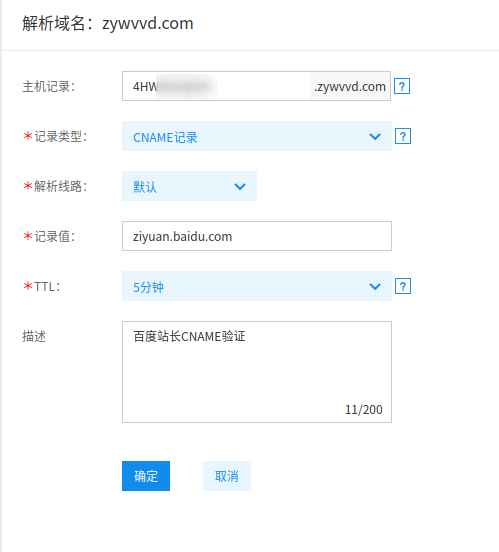Viewport: 499px width, 552px height.
Task: Expand the 记录类型 dropdown chevron arrow
Action: [375, 137]
